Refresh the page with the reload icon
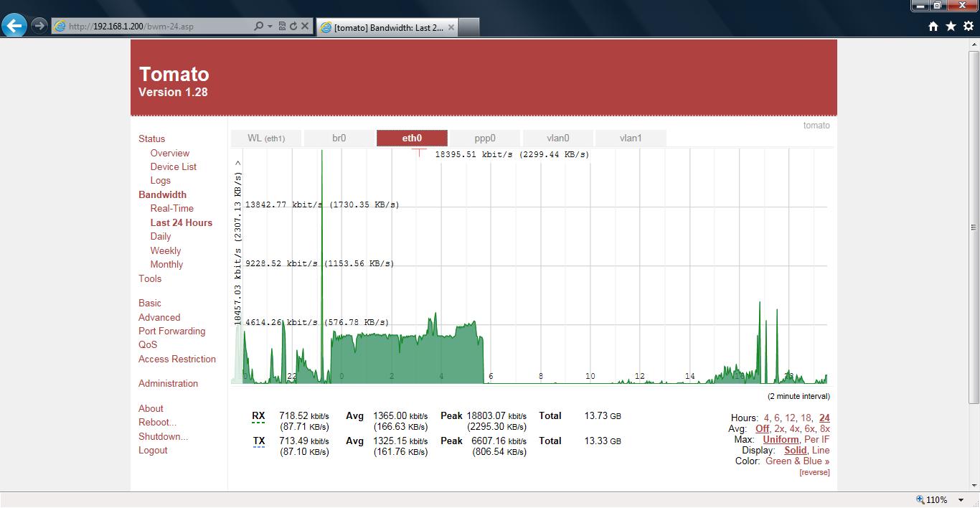This screenshot has width=980, height=508. (293, 27)
